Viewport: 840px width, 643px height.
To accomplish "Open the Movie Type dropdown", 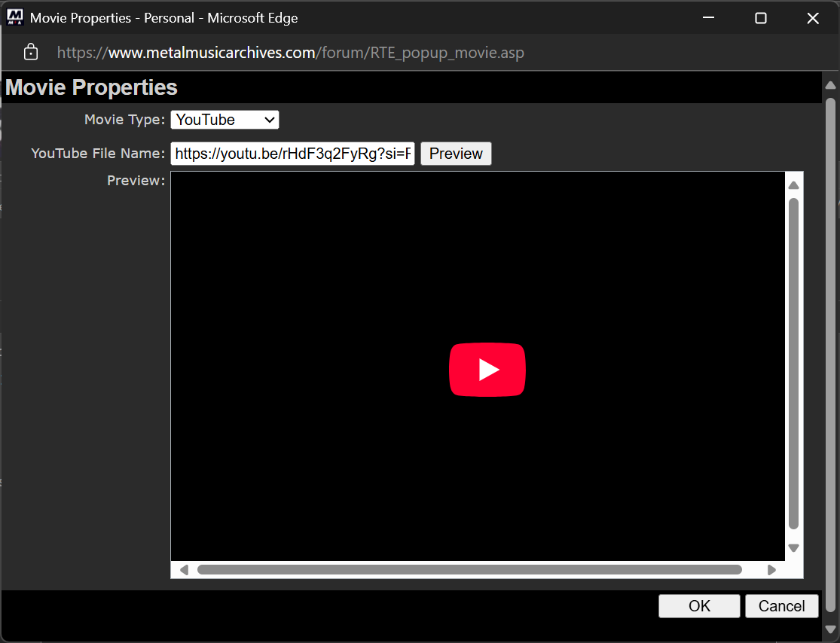I will point(225,120).
